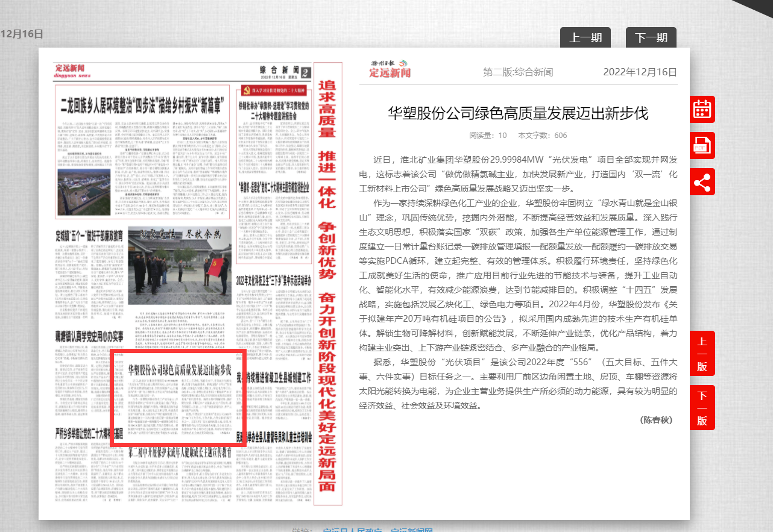Go to next issue with 下一期
This screenshot has width=773, height=532.
click(651, 38)
